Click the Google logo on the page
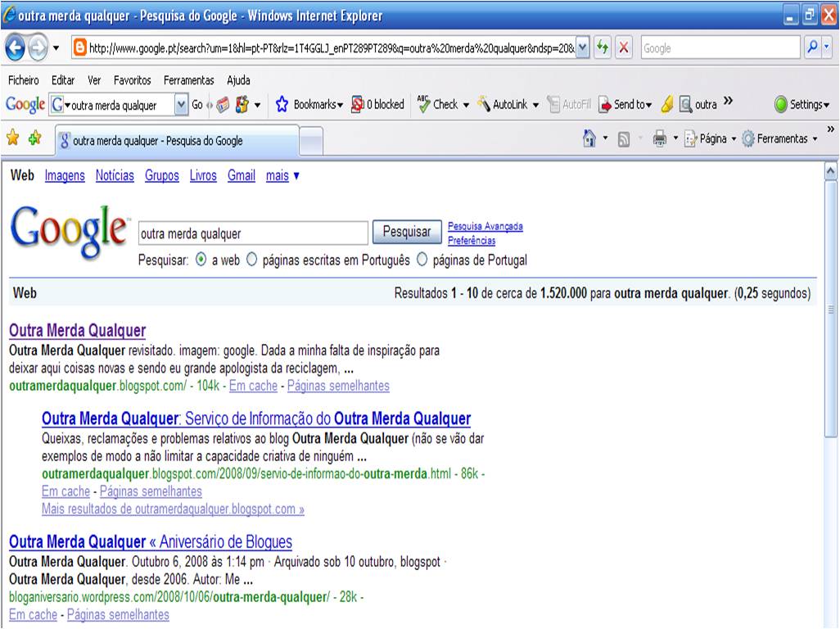Image resolution: width=840 pixels, height=629 pixels. (x=69, y=231)
